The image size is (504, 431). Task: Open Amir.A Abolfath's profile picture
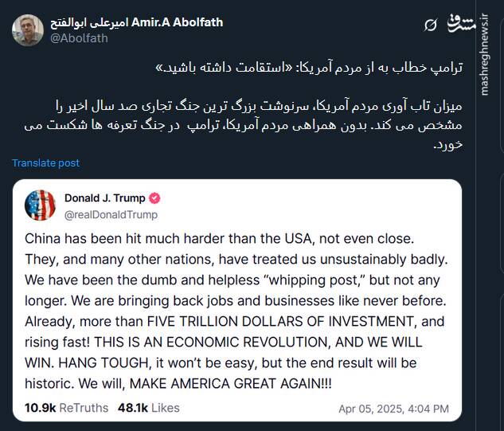tap(27, 29)
